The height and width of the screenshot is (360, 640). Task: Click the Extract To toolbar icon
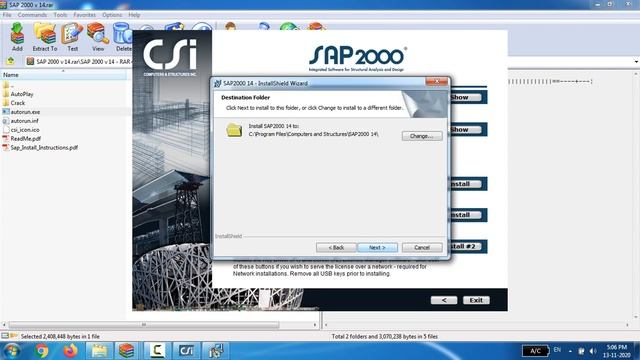[45, 37]
